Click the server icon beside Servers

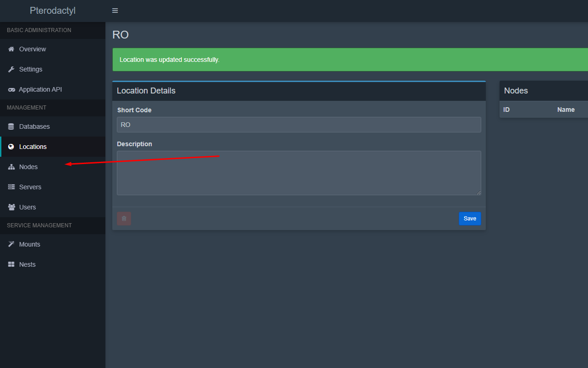point(11,187)
